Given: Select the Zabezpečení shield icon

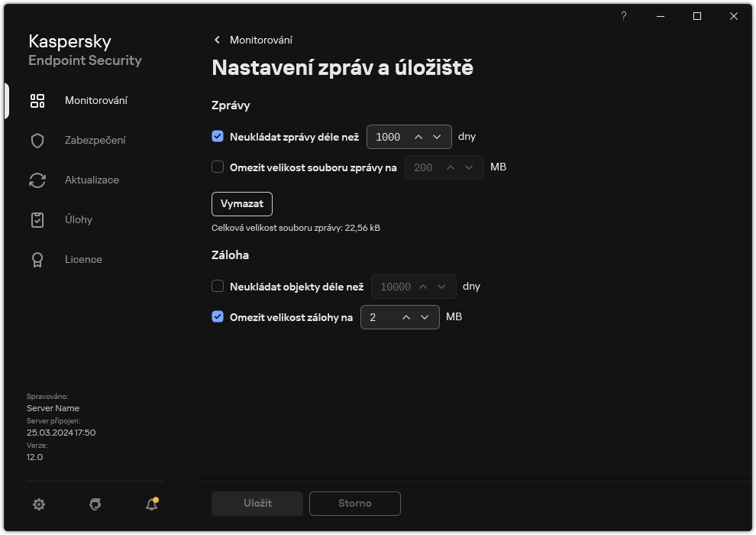Looking at the screenshot, I should pos(37,140).
